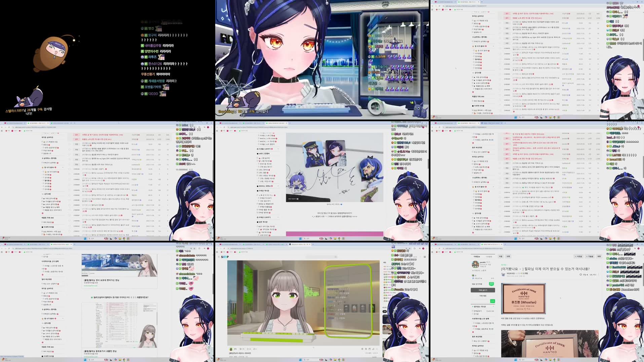Open File Explorer from the taskbar
This screenshot has width=644, height=362.
(335, 360)
